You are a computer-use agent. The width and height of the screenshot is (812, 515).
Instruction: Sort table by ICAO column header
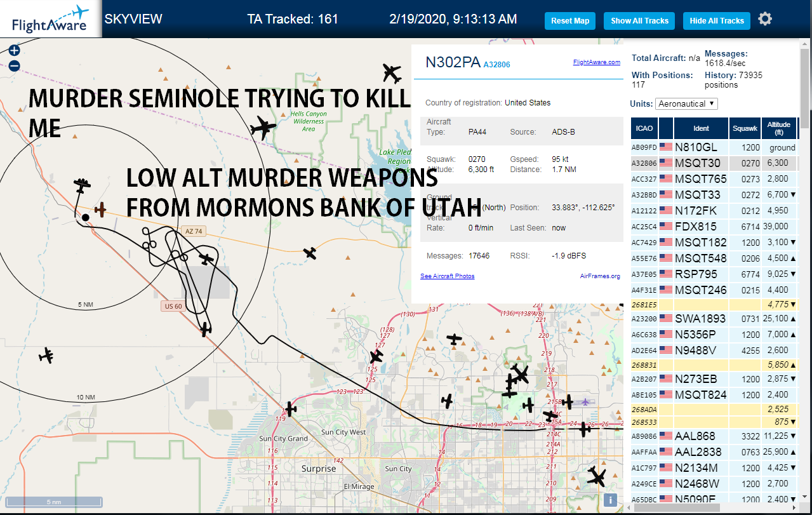pyautogui.click(x=644, y=128)
